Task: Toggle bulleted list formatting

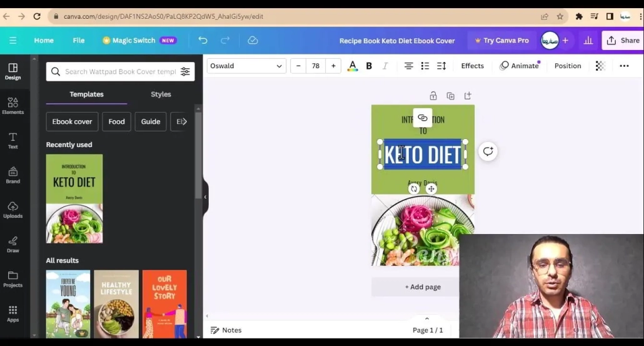Action: [425, 66]
